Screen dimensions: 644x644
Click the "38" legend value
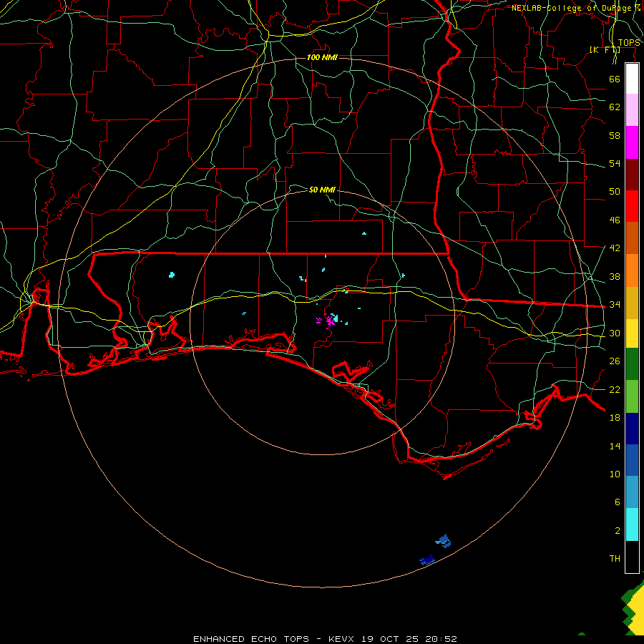tap(615, 276)
